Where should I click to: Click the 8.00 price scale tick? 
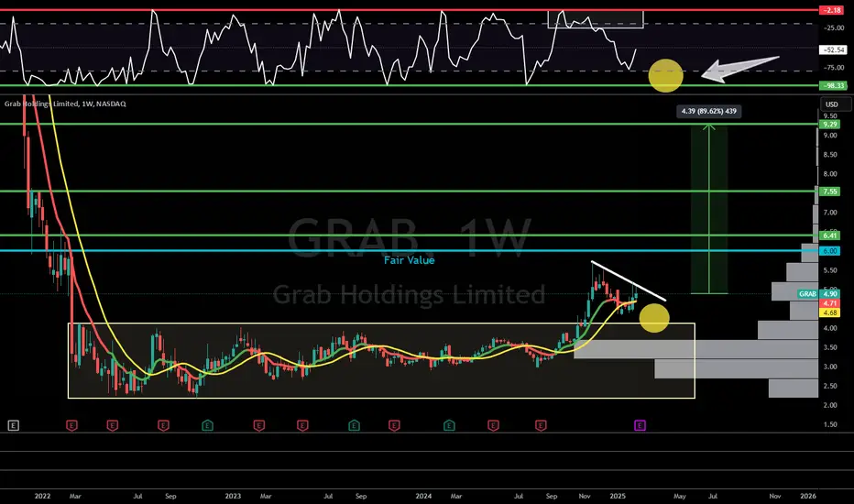[x=830, y=174]
